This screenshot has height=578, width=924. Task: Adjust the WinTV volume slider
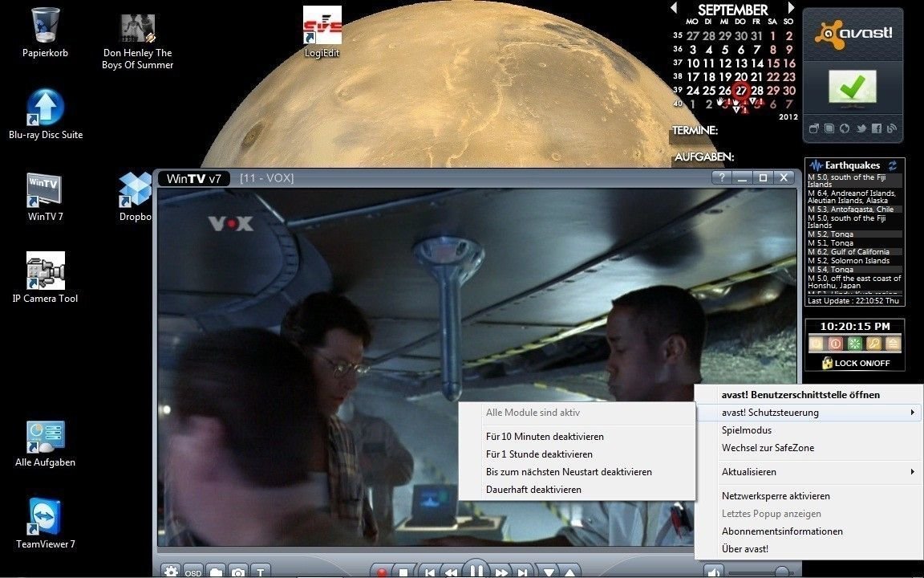pyautogui.click(x=760, y=572)
